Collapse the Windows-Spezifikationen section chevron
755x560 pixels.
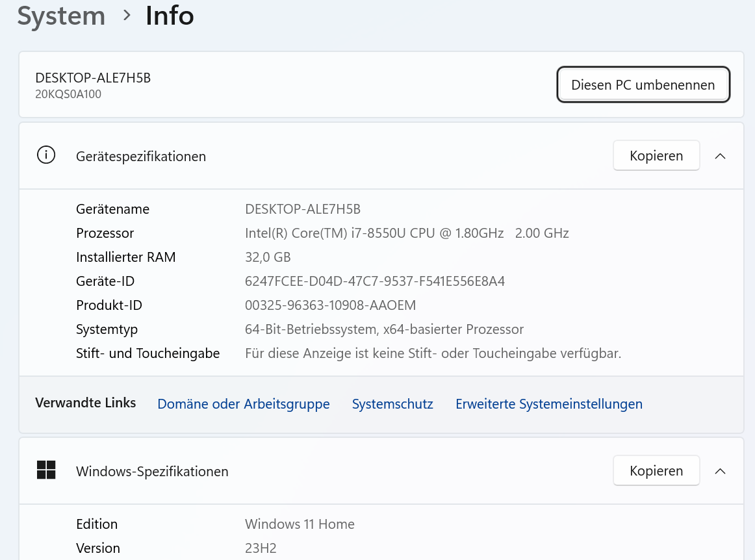point(720,471)
